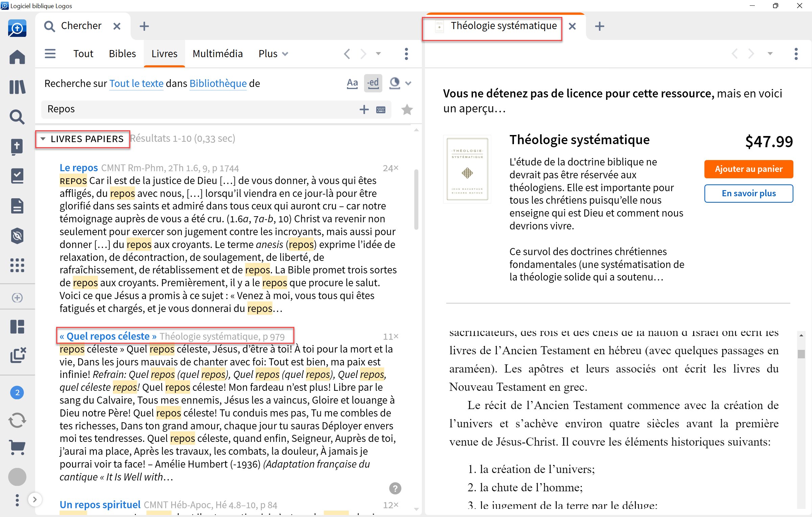The image size is (812, 517).
Task: Open the sidebar three-dots more menu
Action: pyautogui.click(x=17, y=500)
